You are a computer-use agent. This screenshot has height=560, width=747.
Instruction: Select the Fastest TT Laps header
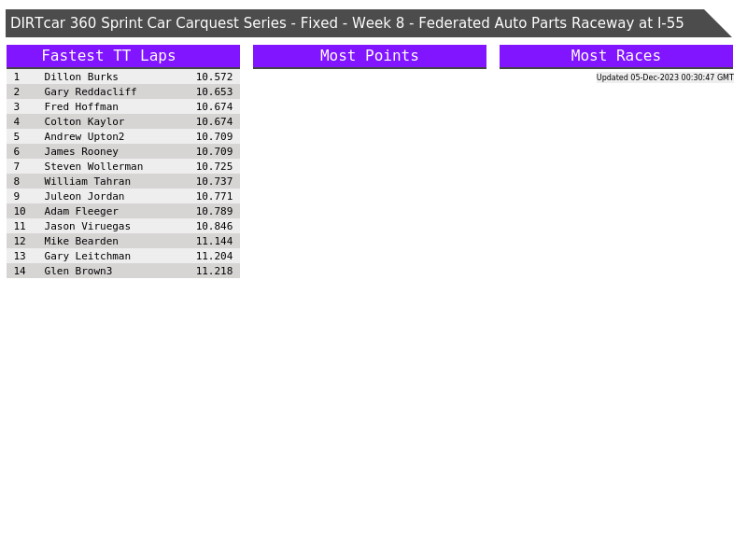pos(108,56)
